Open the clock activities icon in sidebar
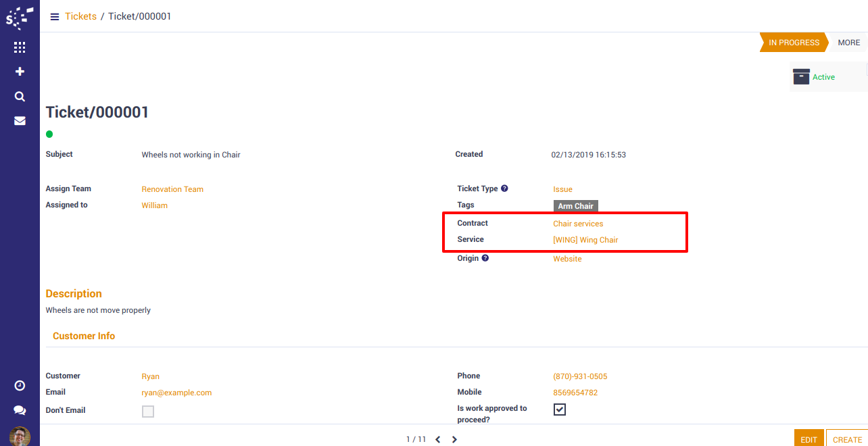868x446 pixels. pos(20,385)
